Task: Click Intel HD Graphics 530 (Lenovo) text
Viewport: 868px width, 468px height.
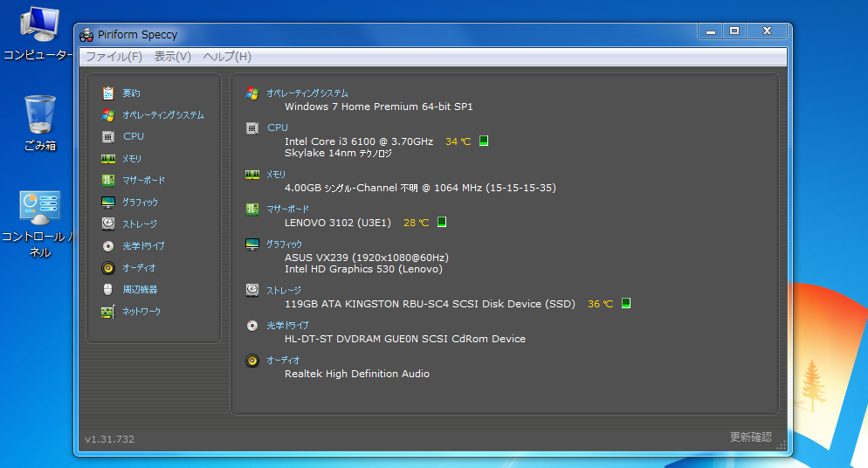Action: click(363, 270)
